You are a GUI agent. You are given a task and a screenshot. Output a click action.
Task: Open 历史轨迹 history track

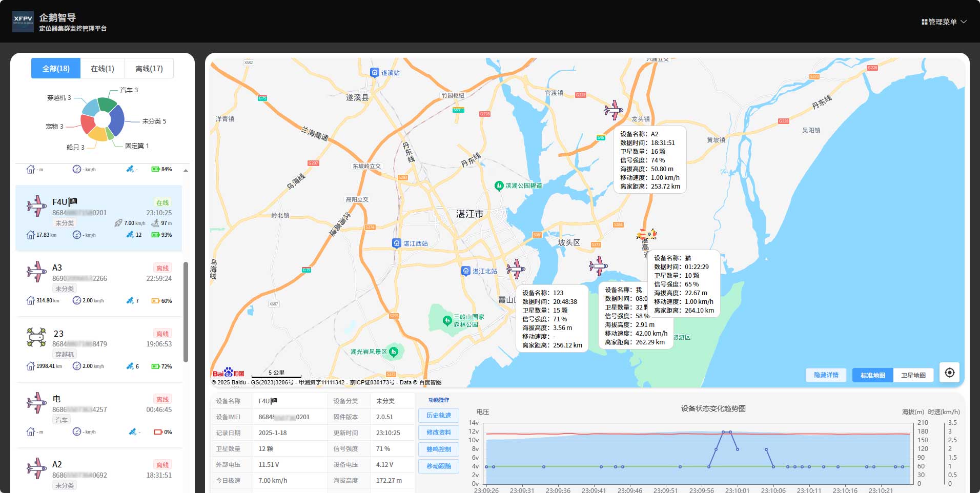pos(438,416)
